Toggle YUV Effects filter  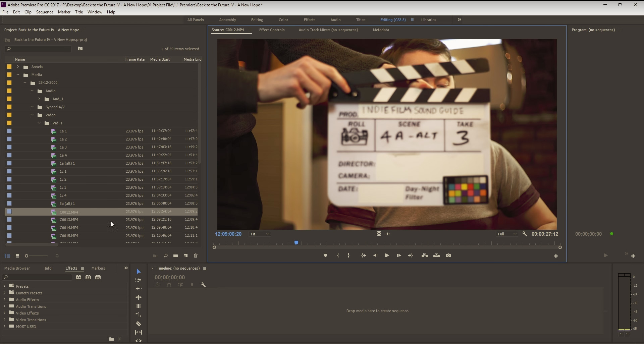[x=98, y=277]
